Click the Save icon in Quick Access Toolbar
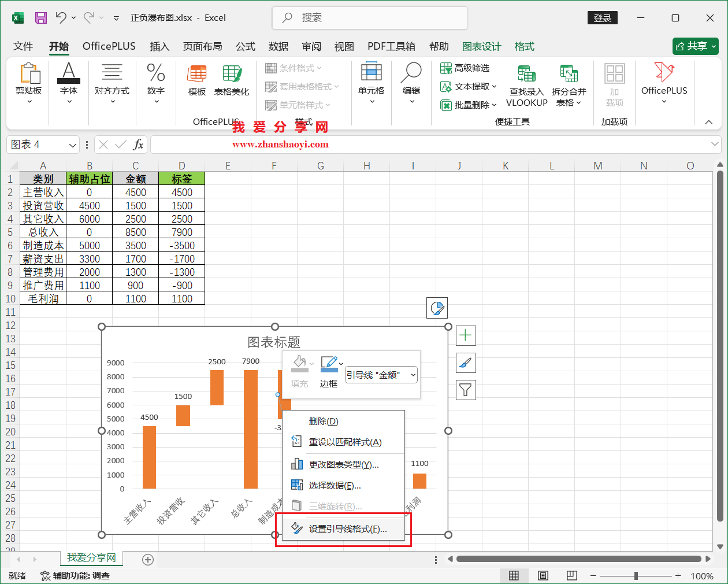Viewport: 728px width, 584px height. click(x=40, y=18)
